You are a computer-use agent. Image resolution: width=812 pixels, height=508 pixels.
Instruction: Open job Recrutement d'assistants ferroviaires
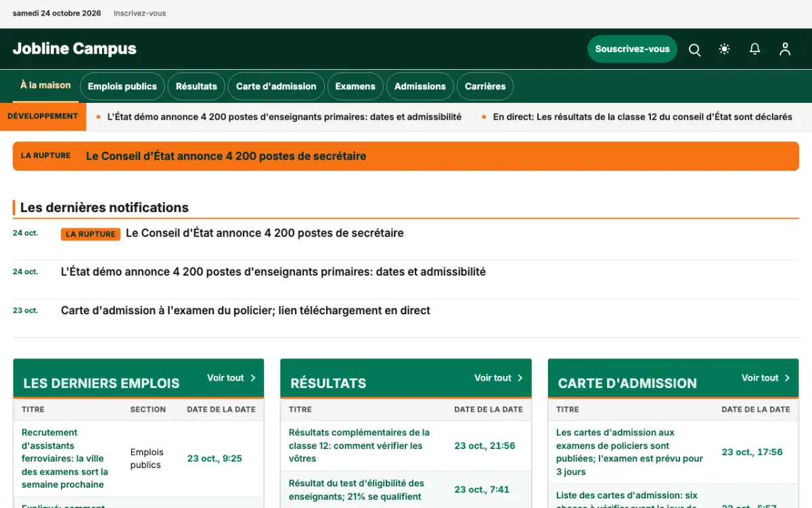coord(65,459)
